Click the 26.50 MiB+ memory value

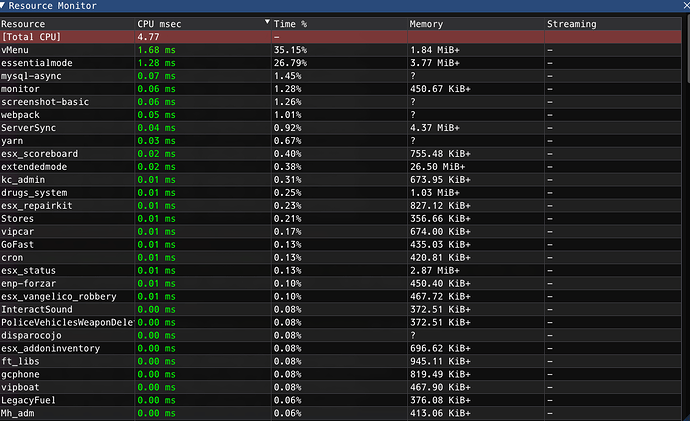click(437, 167)
